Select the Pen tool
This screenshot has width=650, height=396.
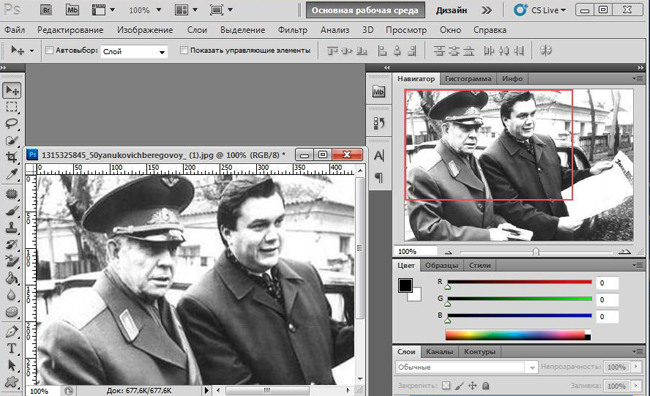point(12,332)
